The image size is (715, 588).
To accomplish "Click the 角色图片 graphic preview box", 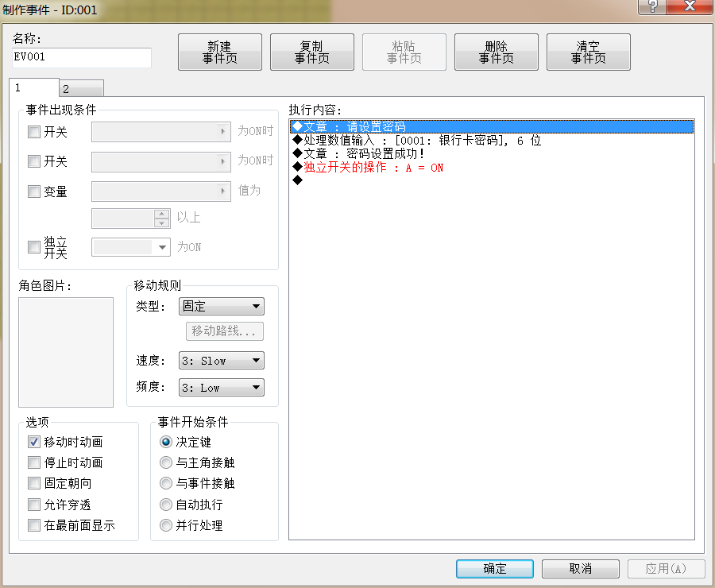I will tap(66, 352).
